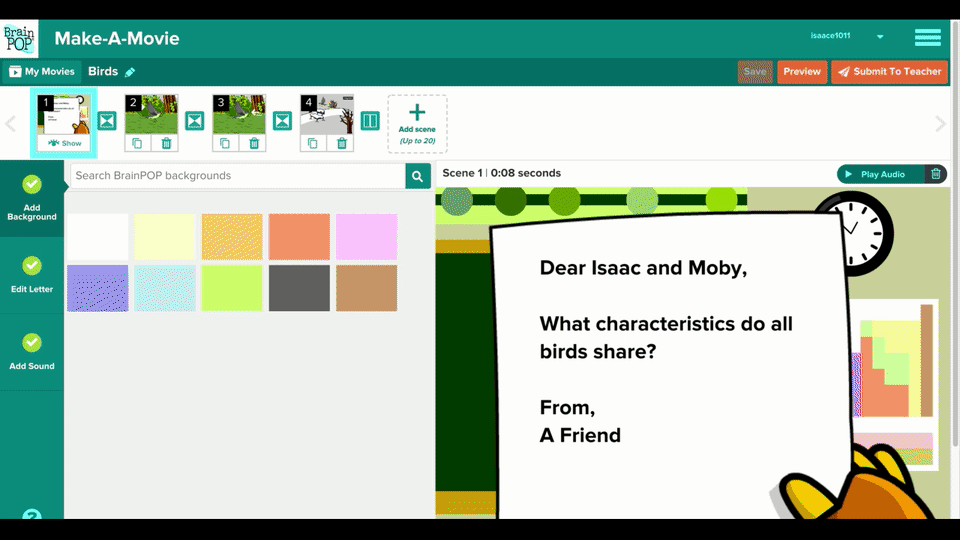Delete scene 2
This screenshot has width=960, height=540.
click(166, 143)
